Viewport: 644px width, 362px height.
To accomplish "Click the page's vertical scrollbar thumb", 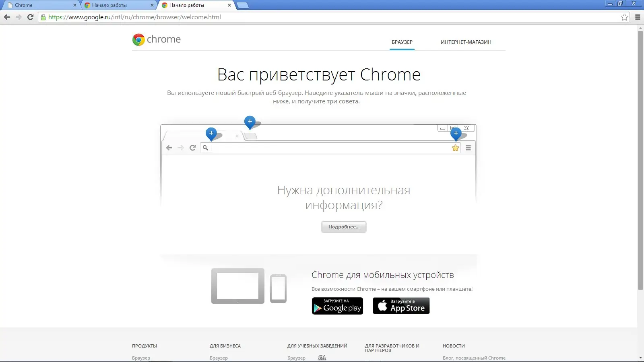I will (x=640, y=160).
